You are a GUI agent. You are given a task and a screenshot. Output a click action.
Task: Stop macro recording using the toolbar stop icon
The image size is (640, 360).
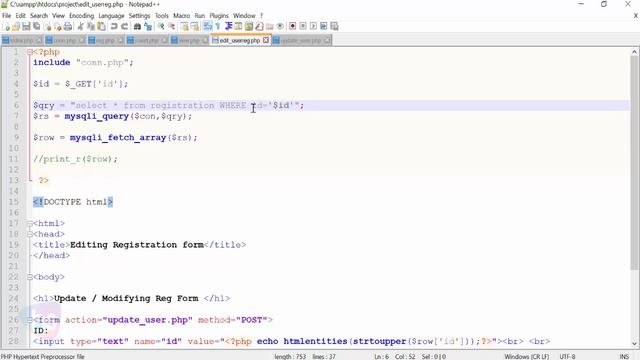303,27
